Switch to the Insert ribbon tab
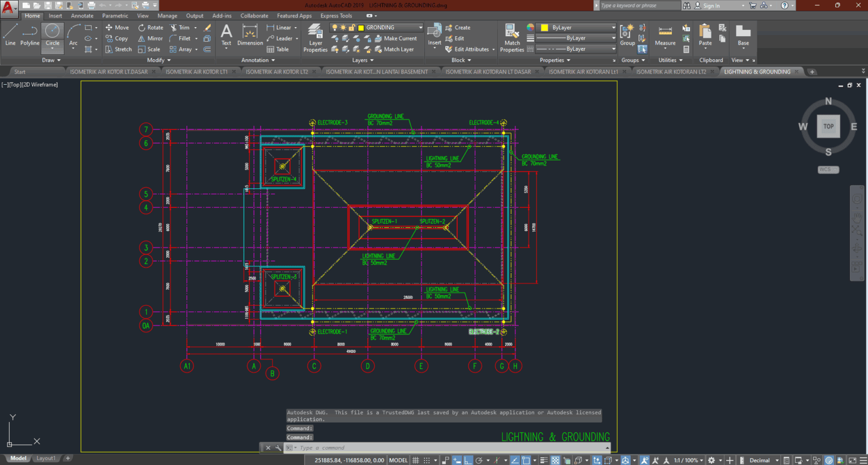This screenshot has height=465, width=868. click(55, 15)
